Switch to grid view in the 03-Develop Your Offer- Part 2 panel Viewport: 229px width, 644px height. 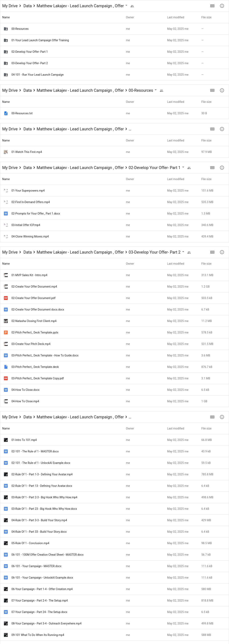tap(212, 252)
